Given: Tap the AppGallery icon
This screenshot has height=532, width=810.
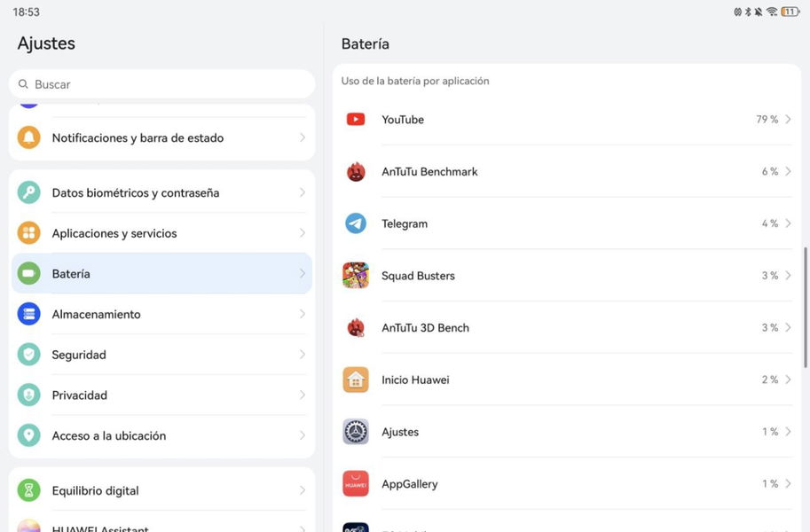Looking at the screenshot, I should [356, 484].
